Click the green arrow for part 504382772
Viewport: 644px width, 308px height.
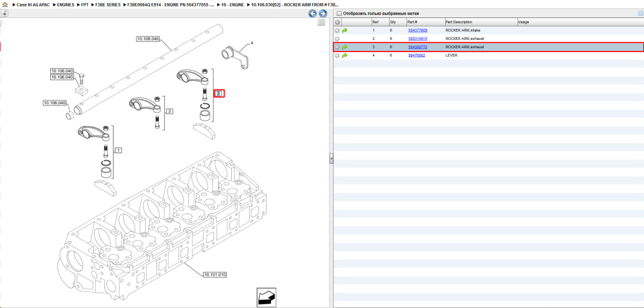(345, 47)
